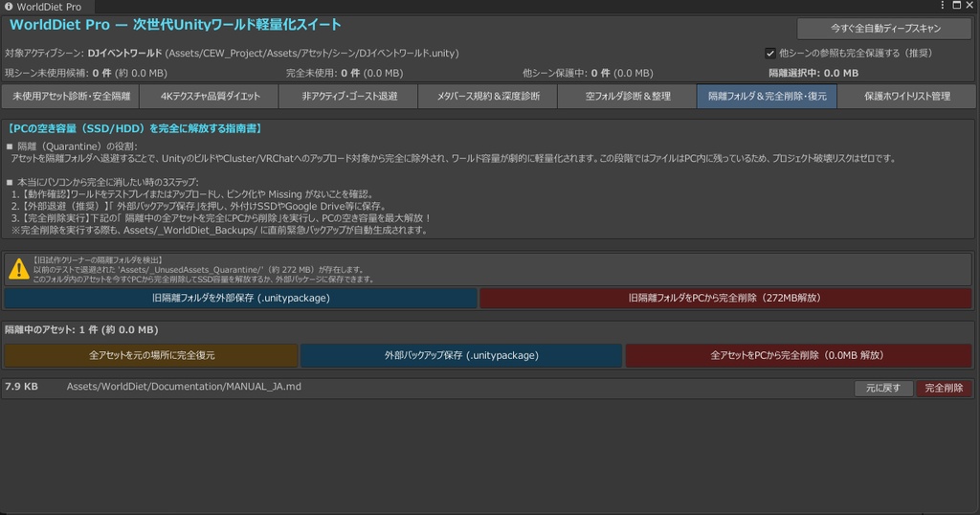Click 全アセットをPCから完全削除 button
The image size is (980, 515).
click(798, 355)
